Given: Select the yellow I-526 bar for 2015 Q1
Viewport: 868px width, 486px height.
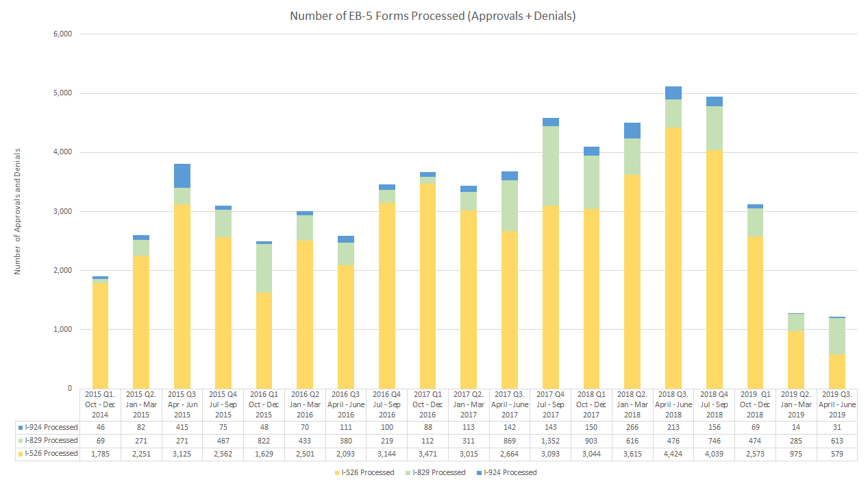Looking at the screenshot, I should click(x=100, y=336).
